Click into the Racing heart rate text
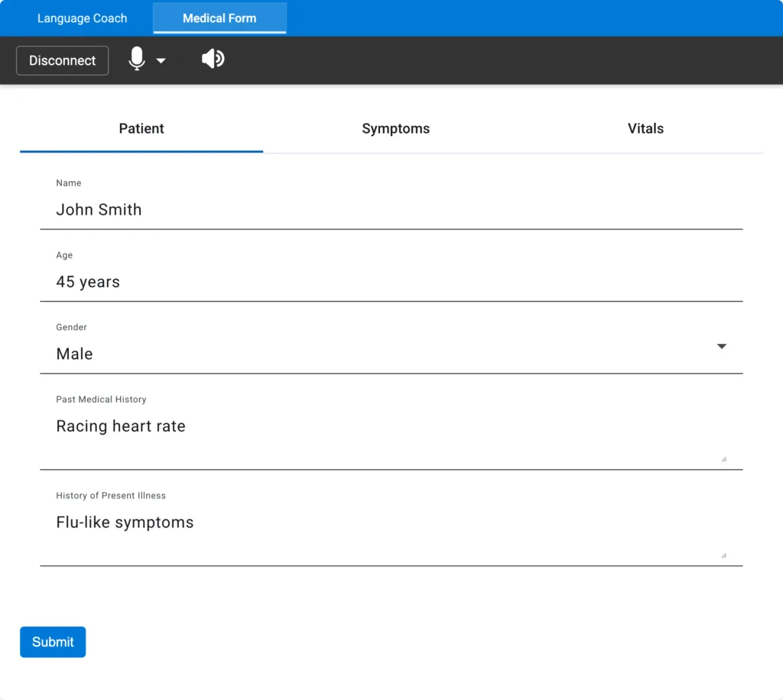The height and width of the screenshot is (700, 783). point(121,426)
